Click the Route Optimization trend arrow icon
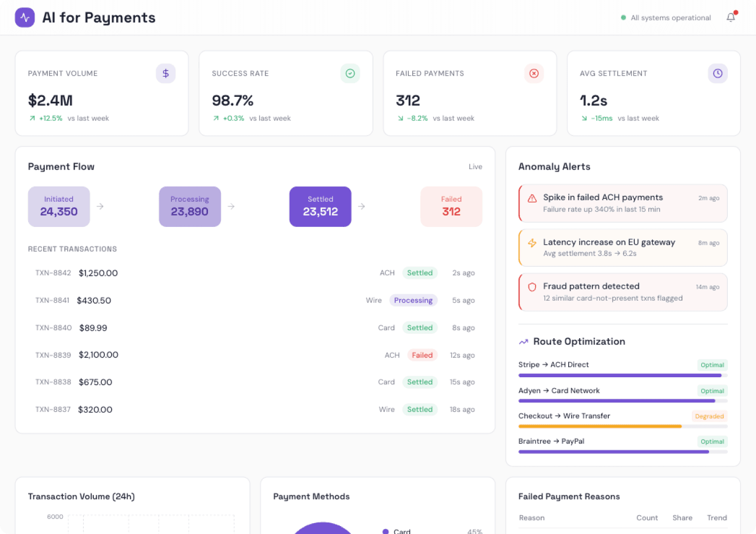756x534 pixels. pyautogui.click(x=523, y=341)
